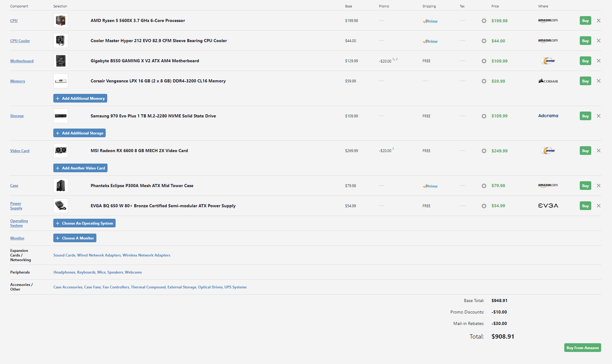612x364 pixels.
Task: Add Additional Memory
Action: coord(80,98)
